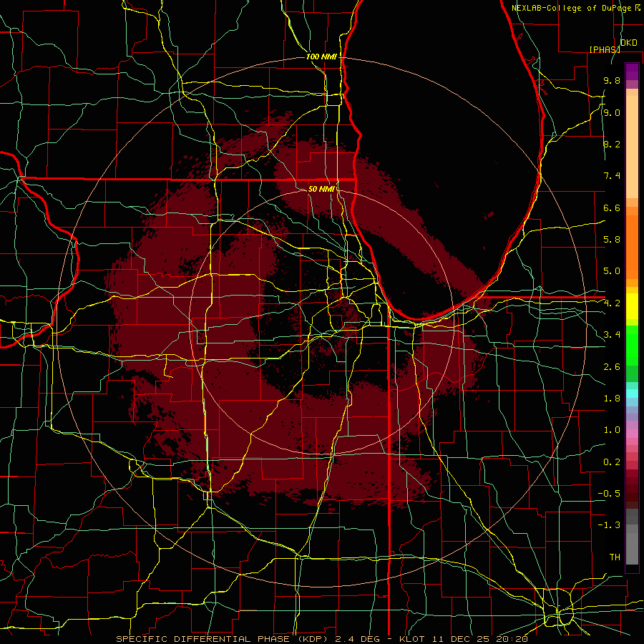Click the TH threshold label
Image resolution: width=644 pixels, height=644 pixels.
coord(615,557)
